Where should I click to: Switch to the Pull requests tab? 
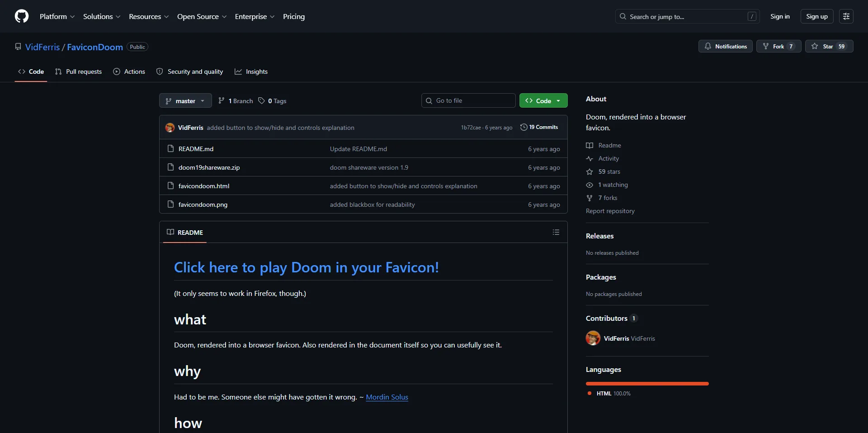click(x=78, y=71)
